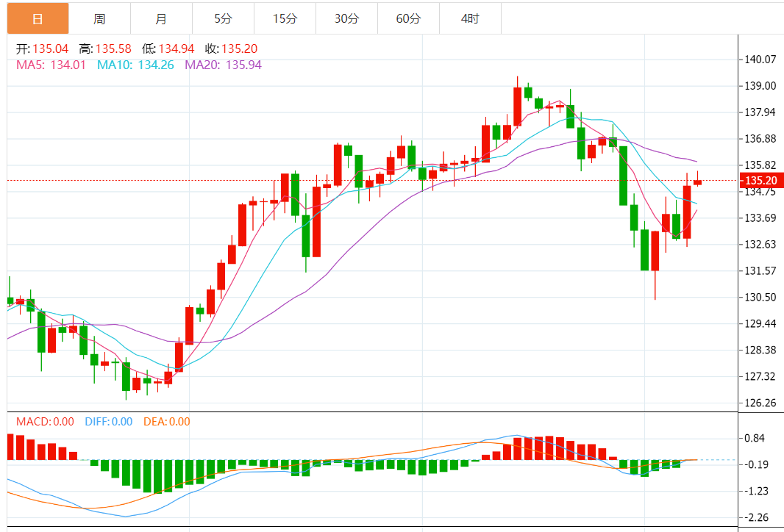This screenshot has width=784, height=532.
Task: Click the 126.26 price axis label
Action: (x=760, y=403)
